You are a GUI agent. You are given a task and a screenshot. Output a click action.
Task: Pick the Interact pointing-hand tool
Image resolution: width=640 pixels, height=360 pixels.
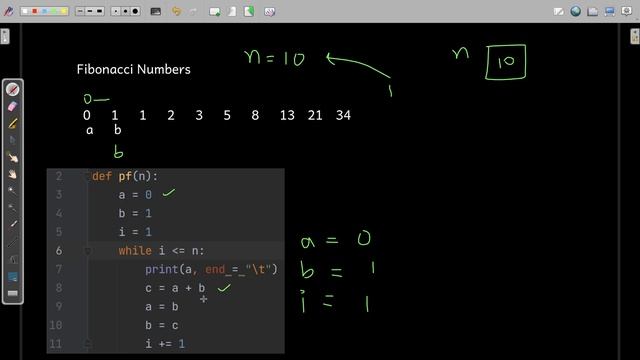[x=13, y=157]
